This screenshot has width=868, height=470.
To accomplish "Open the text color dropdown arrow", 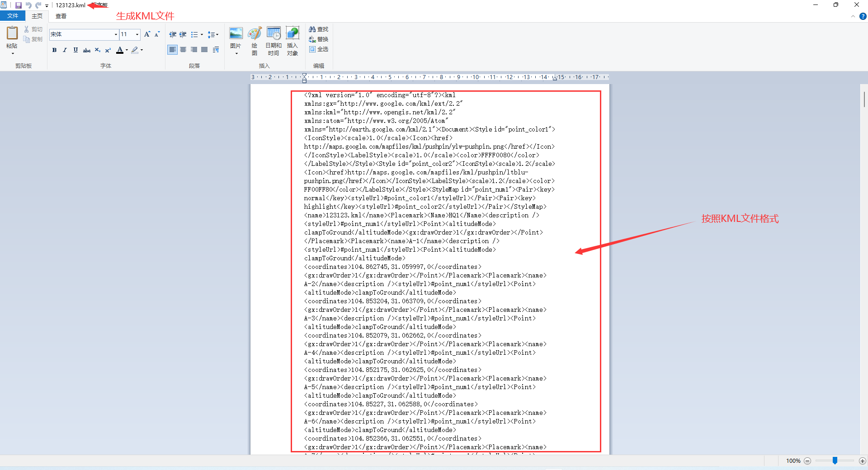I will click(x=127, y=50).
